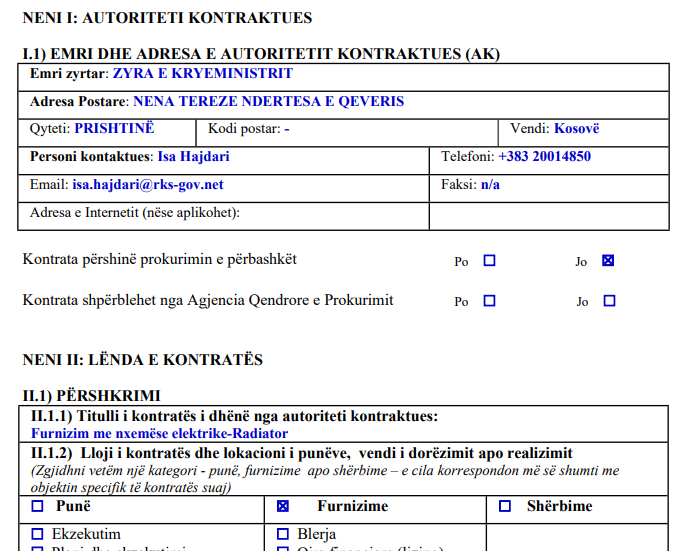Viewport: 683px width, 551px height.
Task: Check 'Jo' for Agjencia Qendrore e Prokurimit
Action: pos(609,301)
